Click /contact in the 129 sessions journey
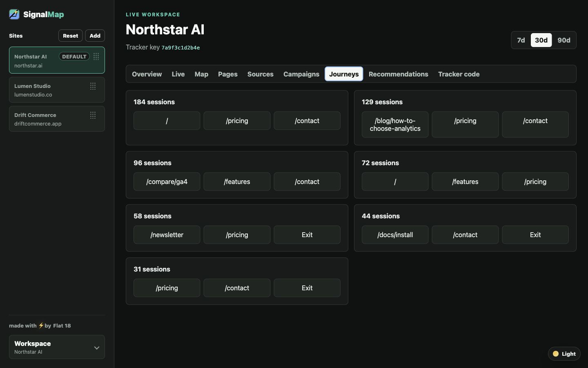This screenshot has width=588, height=368. click(535, 125)
